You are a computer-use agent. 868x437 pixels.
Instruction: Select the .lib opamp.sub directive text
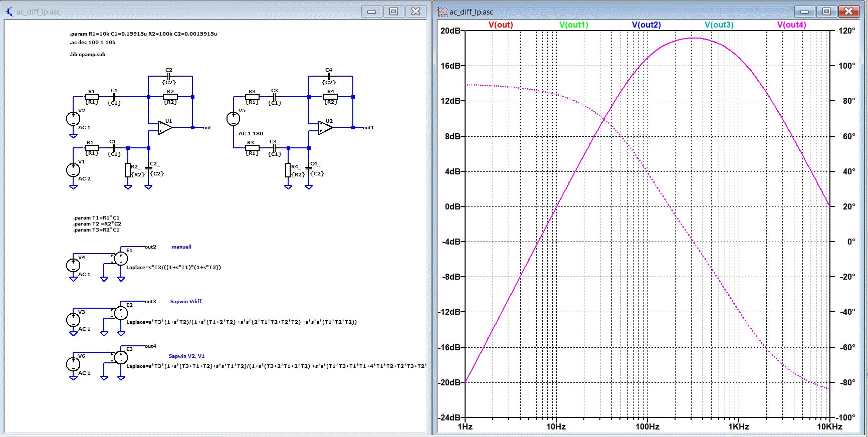88,55
